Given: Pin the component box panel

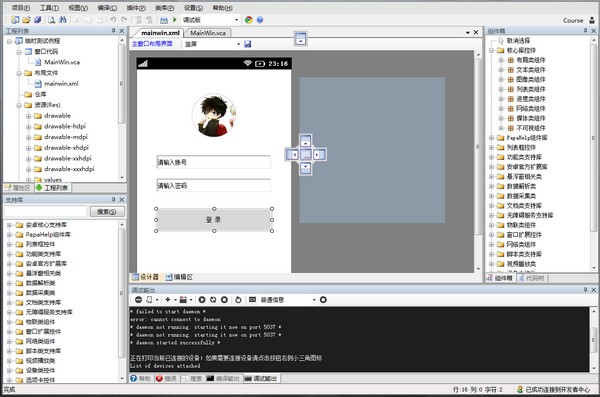Looking at the screenshot, I should pyautogui.click(x=585, y=31).
